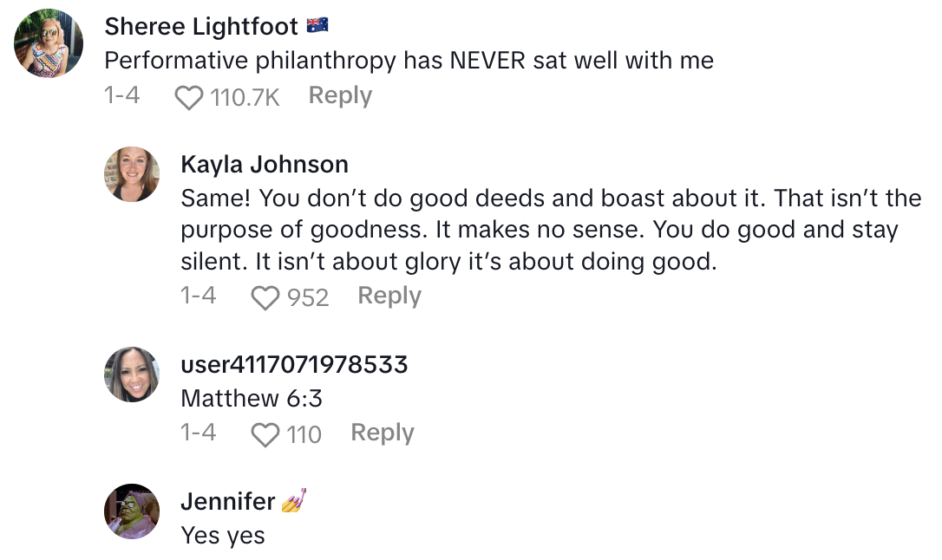Image resolution: width=942 pixels, height=560 pixels.
Task: Open Kayla Johnson's profile avatar
Action: click(x=132, y=174)
